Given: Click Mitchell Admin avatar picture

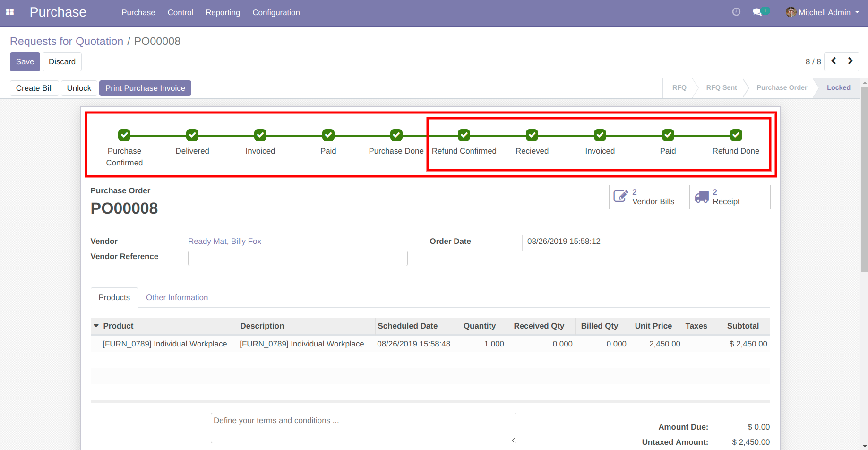Looking at the screenshot, I should (x=791, y=12).
